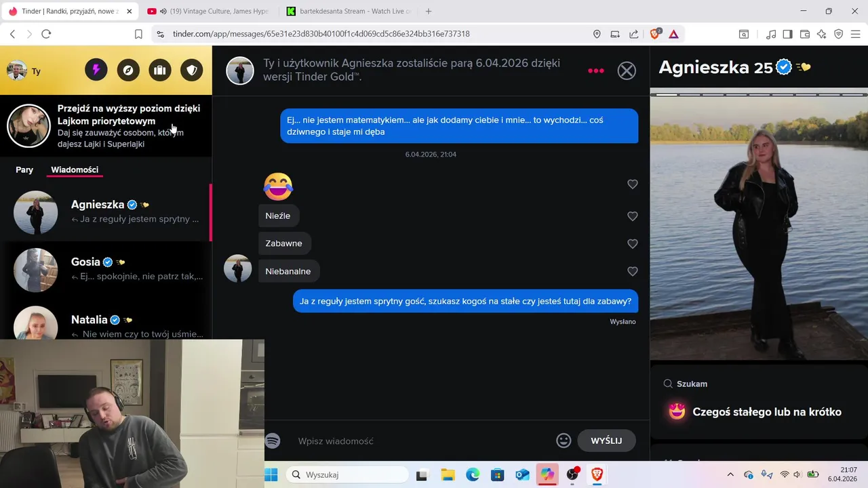Open the priority Likes upgrade promo

click(106, 125)
